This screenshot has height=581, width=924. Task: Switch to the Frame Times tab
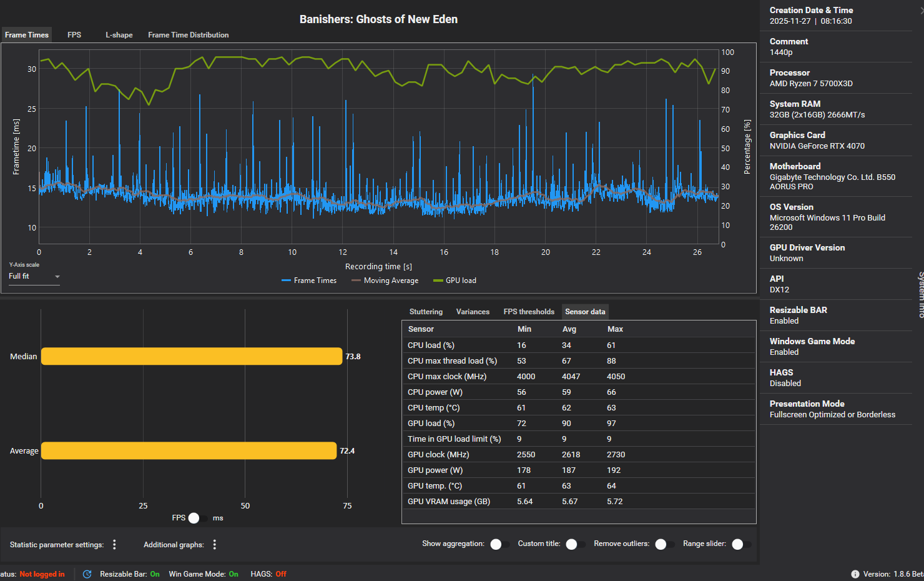point(27,35)
